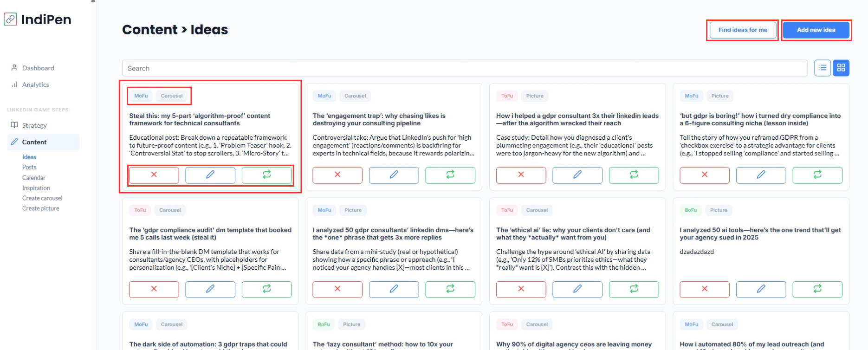Go to the Strategy section

34,125
